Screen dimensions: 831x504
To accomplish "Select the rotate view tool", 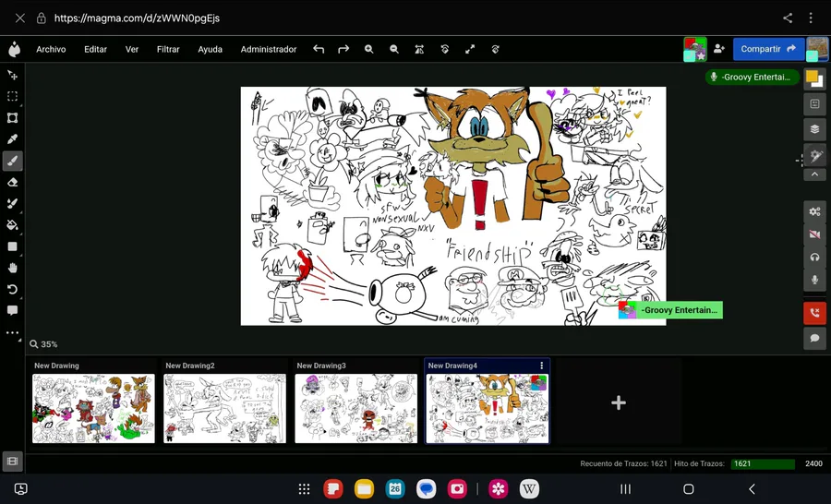I will click(12, 289).
